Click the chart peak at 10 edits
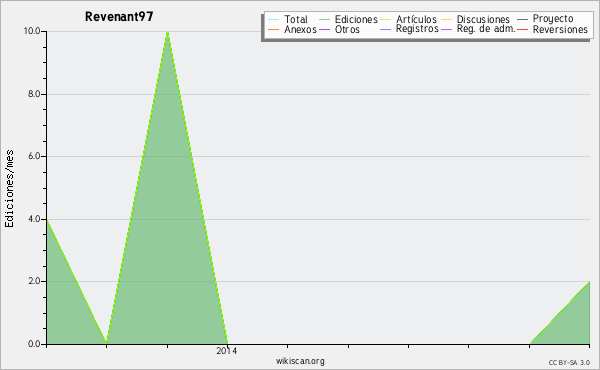The image size is (600, 370). pos(167,32)
